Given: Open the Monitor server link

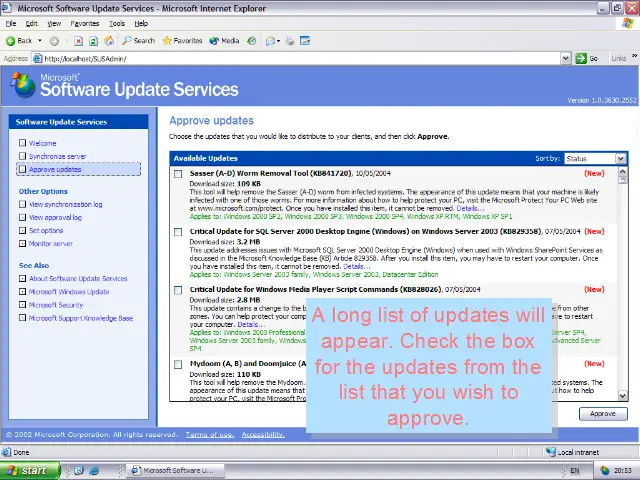Looking at the screenshot, I should (x=51, y=244).
